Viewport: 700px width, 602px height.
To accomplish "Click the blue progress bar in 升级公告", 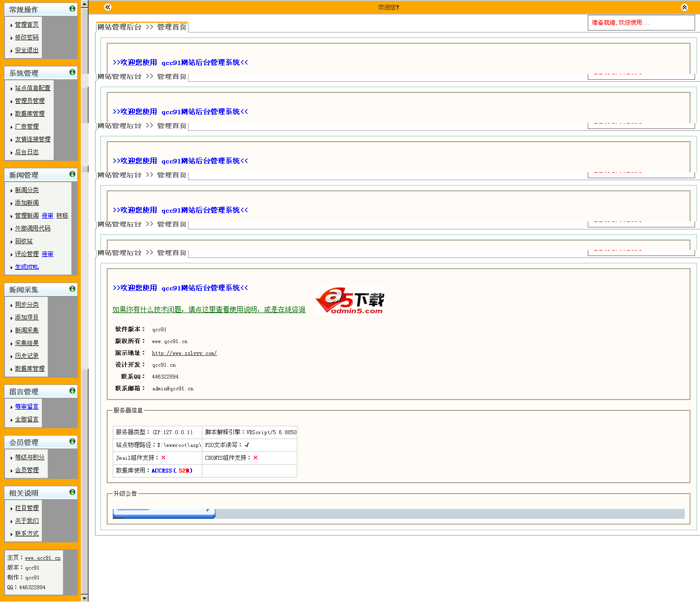I will point(164,514).
